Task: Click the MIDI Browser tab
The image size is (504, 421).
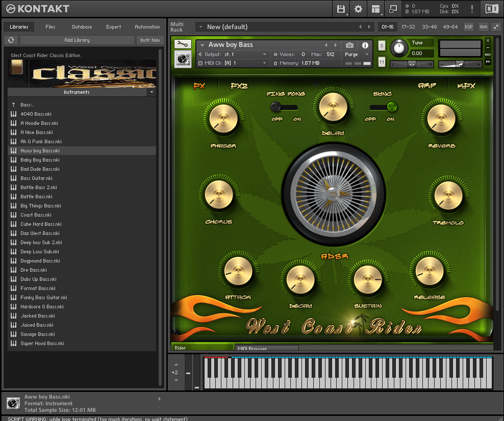Action: 267,348
